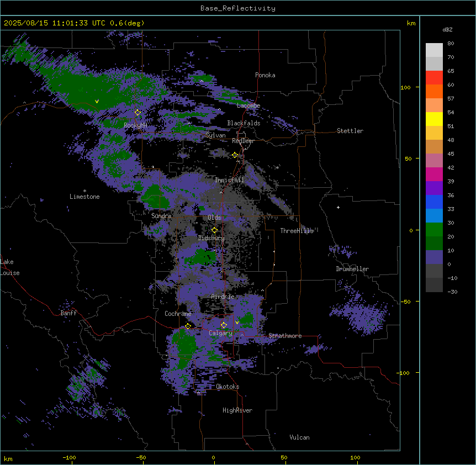Select the blue 36 dBZ legend swatch
Image resolution: width=476 pixels, height=465 pixels.
[434, 202]
